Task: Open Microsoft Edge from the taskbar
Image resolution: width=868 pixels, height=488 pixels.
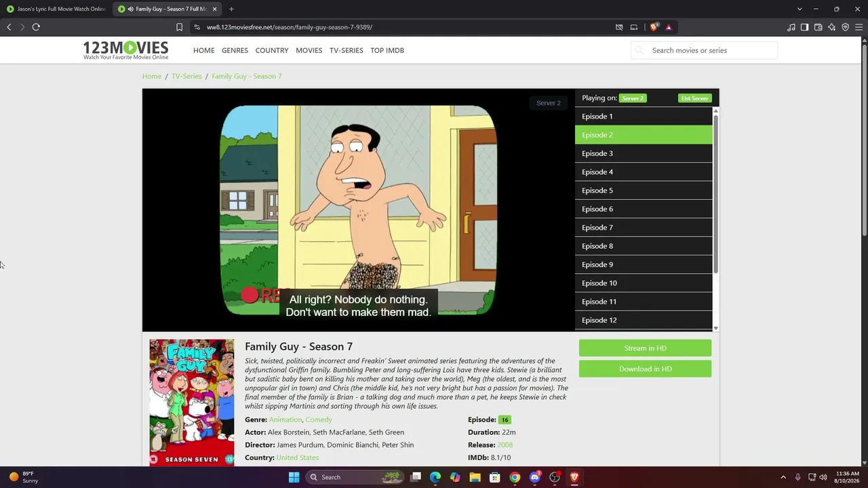Action: click(435, 477)
